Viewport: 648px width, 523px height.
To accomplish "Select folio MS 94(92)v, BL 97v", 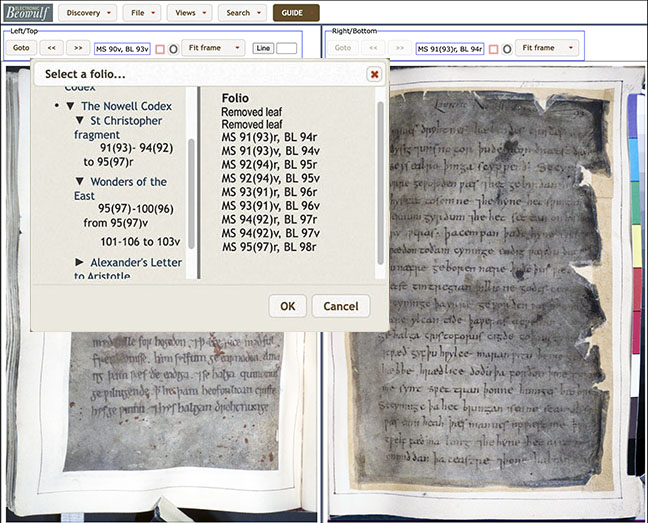I will (x=271, y=233).
